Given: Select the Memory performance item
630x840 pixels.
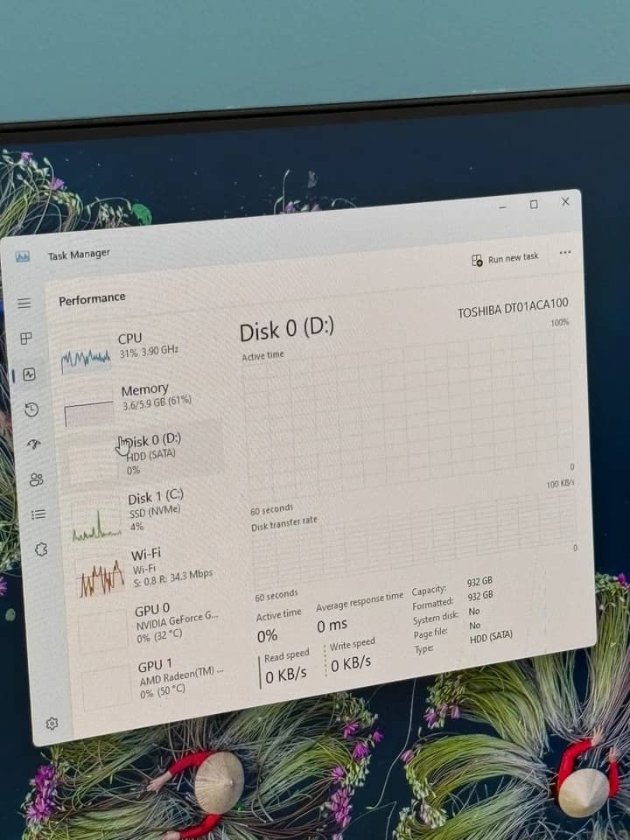Looking at the screenshot, I should pos(142,403).
